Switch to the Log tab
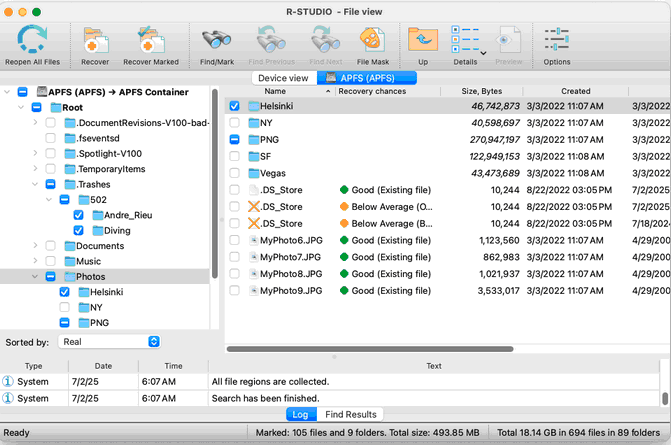671x445 pixels. (301, 415)
